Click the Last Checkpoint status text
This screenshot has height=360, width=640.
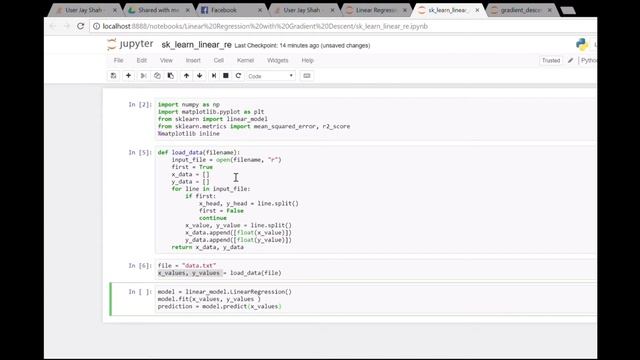302,45
